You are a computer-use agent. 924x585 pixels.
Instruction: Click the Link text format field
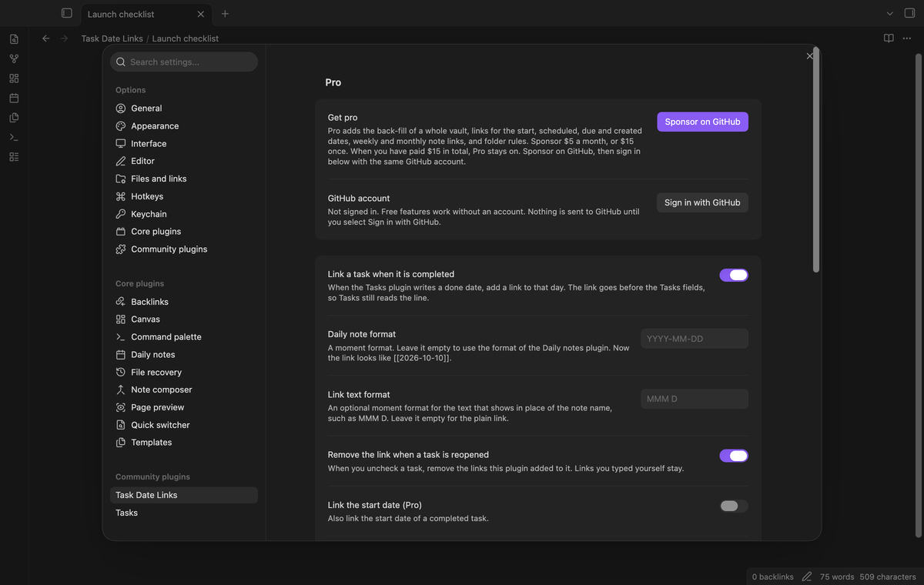tap(695, 399)
